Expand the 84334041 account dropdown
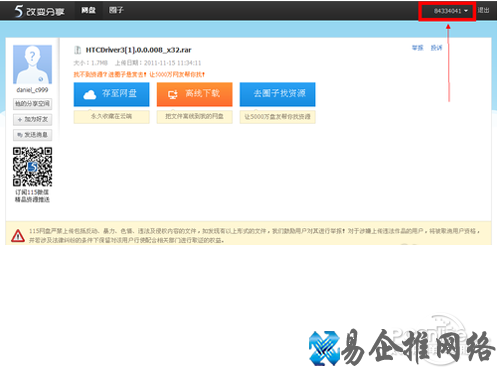500x375 pixels. [450, 11]
